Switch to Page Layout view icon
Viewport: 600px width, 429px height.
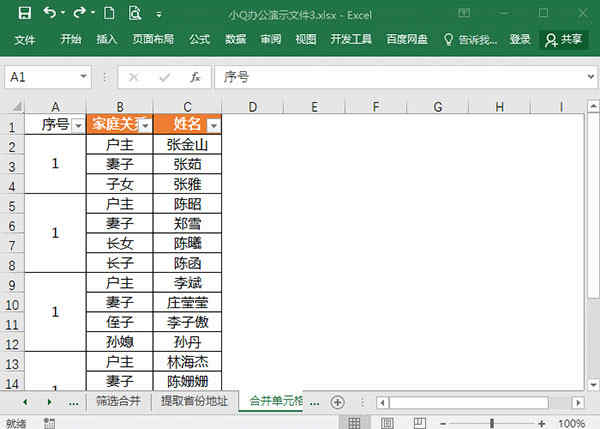(386, 423)
